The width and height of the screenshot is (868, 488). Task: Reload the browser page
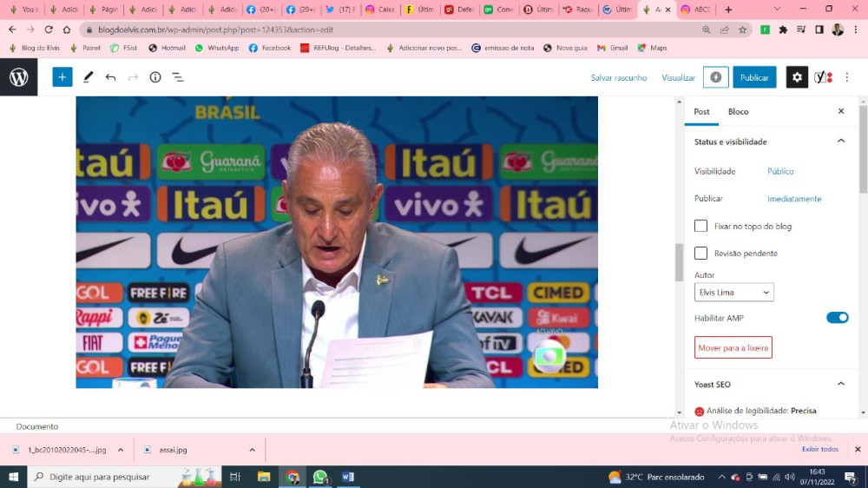(49, 30)
